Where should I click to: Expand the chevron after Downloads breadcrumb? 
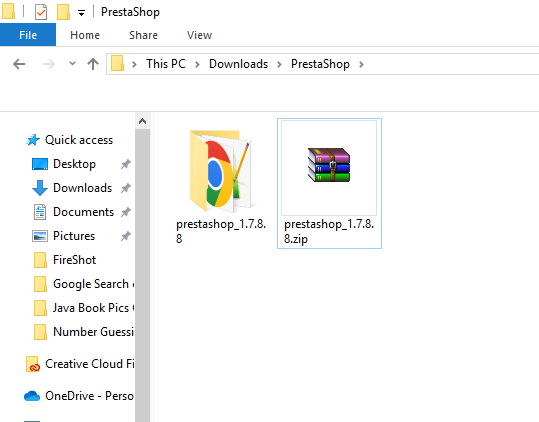coord(279,64)
